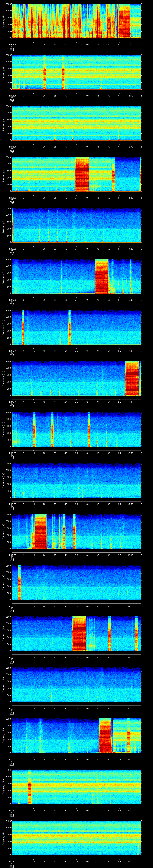Click the widest red burst in 11:53:05 spectrogram
Image resolution: width=153 pixels, height=868 pixels.
[106, 736]
